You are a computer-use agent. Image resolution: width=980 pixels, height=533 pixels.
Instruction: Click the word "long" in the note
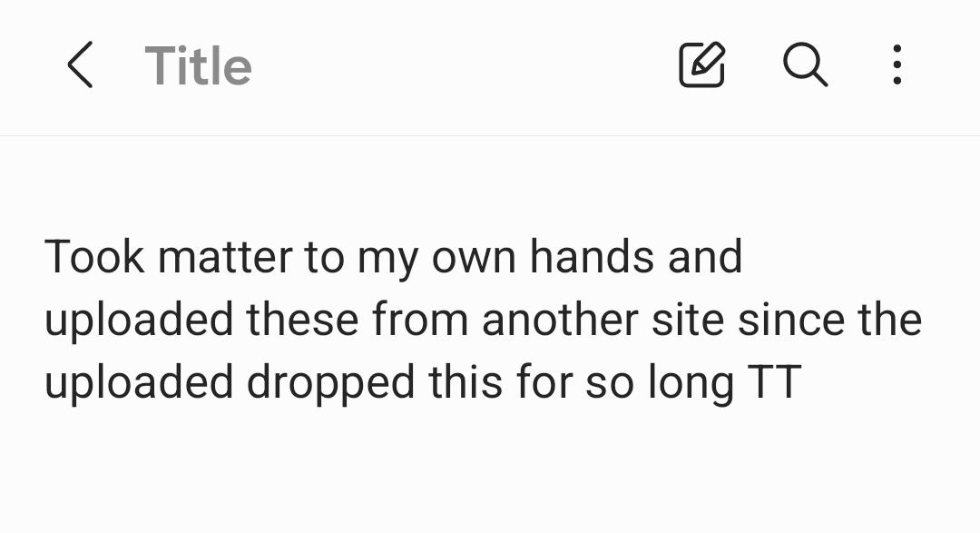691,382
